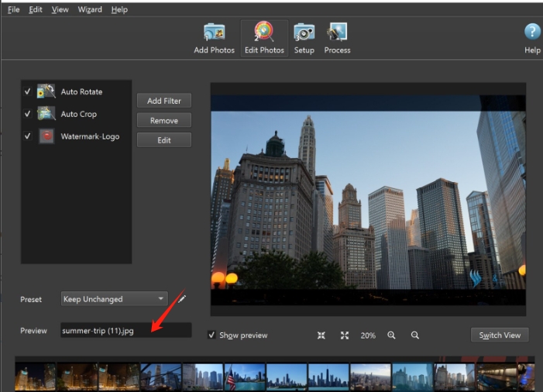The image size is (543, 392).
Task: Open the Help menu in the menu bar
Action: (119, 10)
